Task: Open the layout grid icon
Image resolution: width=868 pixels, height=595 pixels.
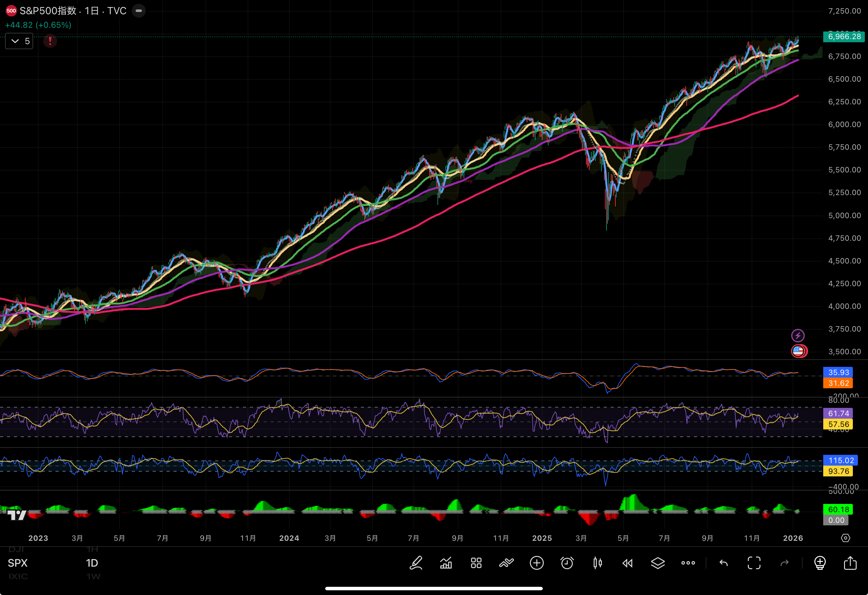Action: (476, 563)
